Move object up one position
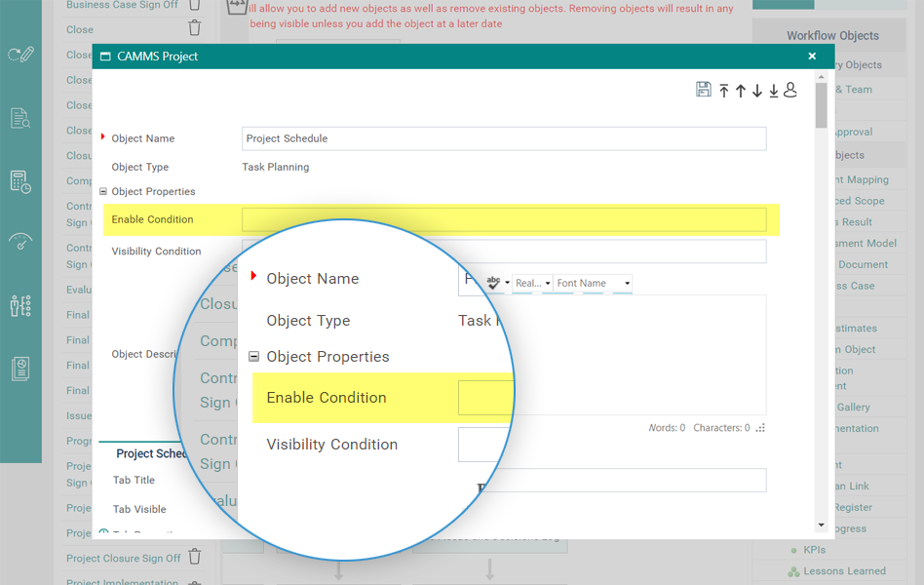Screen dimensions: 924x585 pos(740,91)
